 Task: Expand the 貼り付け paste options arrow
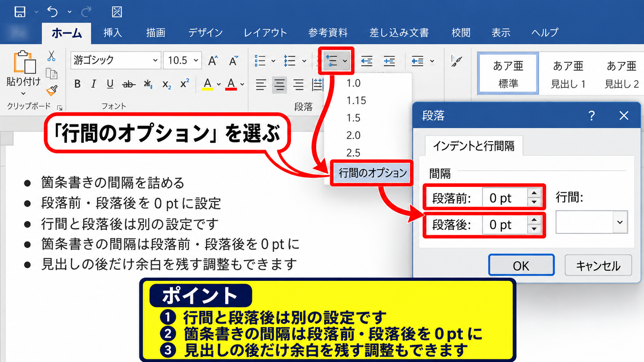pos(23,93)
